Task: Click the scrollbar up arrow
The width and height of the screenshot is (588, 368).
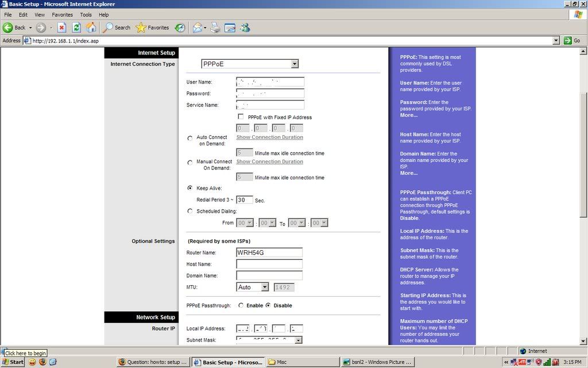Action: [x=583, y=51]
